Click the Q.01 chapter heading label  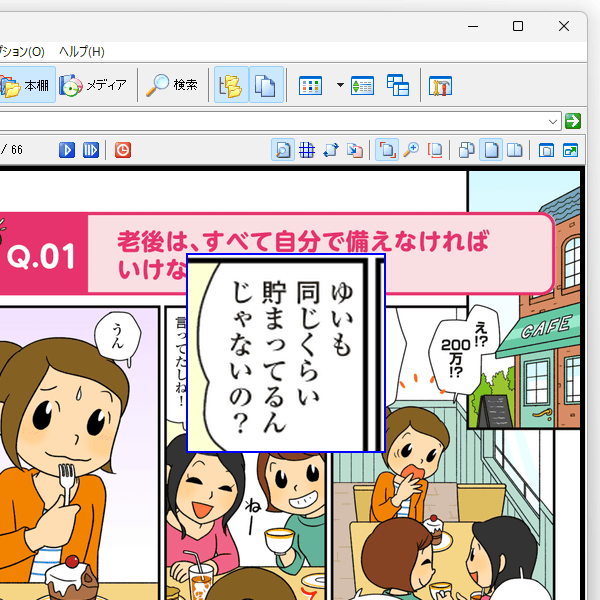coord(41,256)
